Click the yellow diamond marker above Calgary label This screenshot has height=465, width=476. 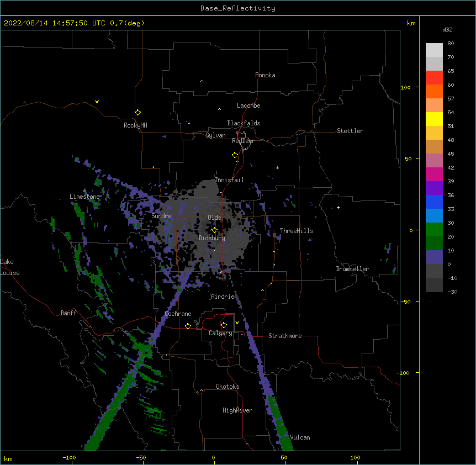[224, 325]
